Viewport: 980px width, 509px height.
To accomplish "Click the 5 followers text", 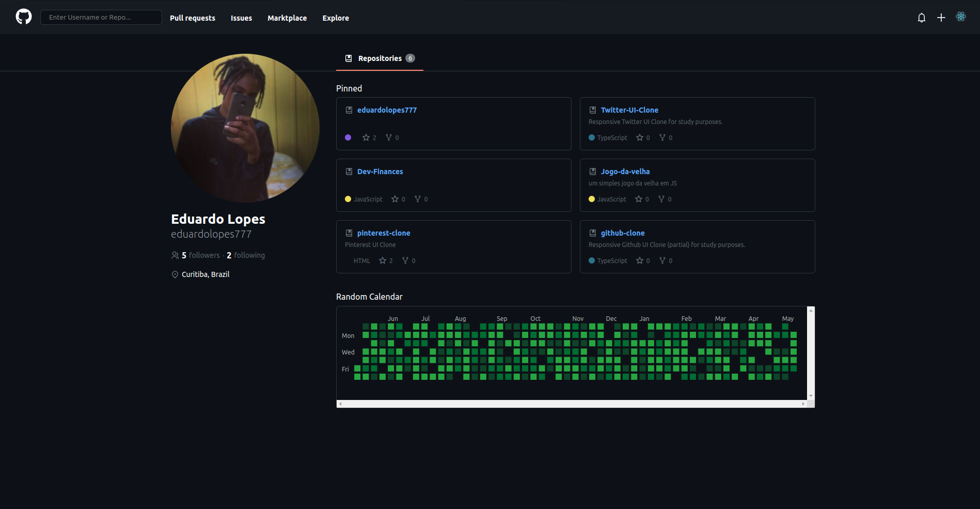I will 201,255.
